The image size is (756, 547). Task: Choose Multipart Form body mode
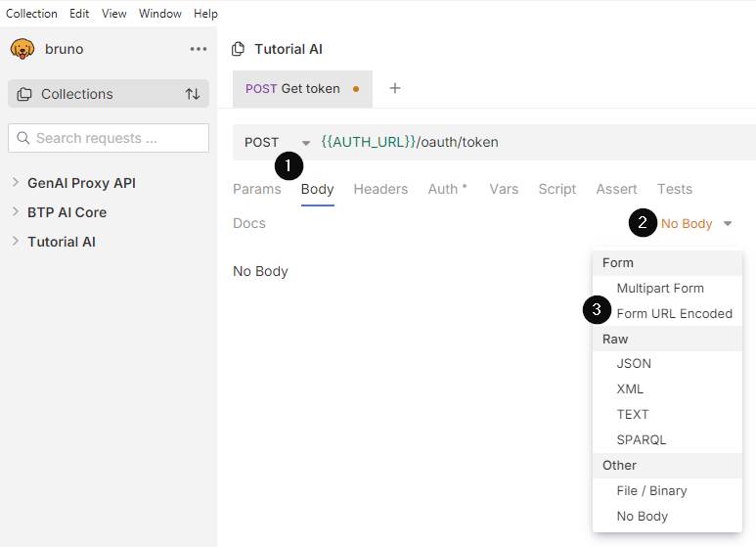667,288
